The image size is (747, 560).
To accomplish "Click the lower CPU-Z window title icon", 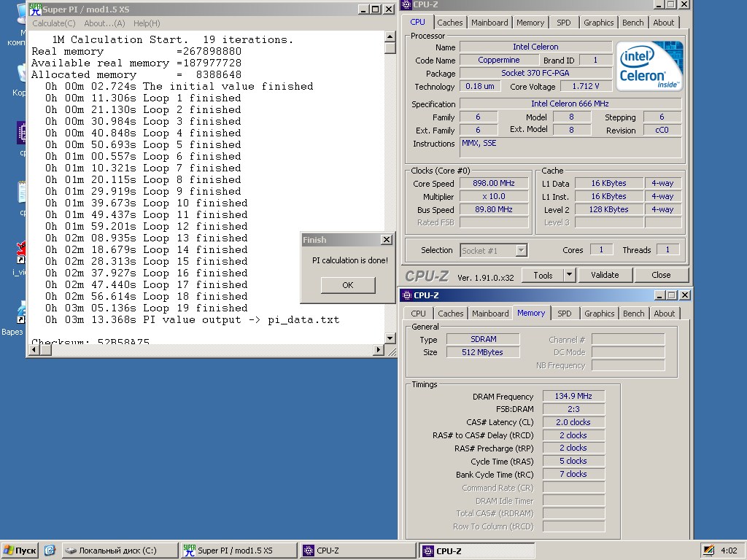I will (407, 295).
